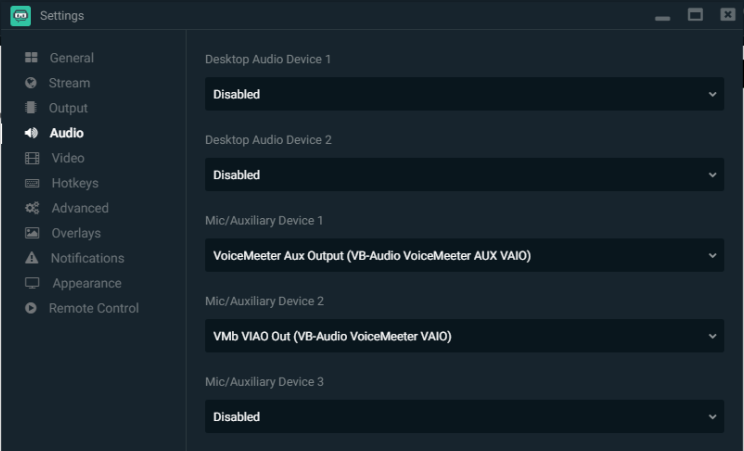
Task: Click the General grid icon in sidebar
Action: tap(31, 58)
